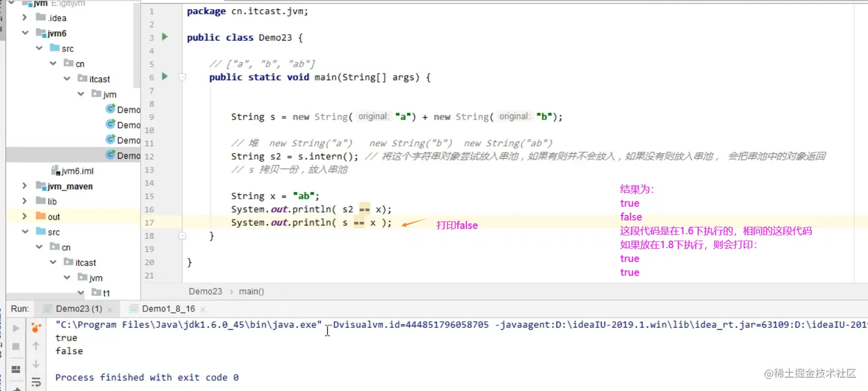Image resolution: width=868 pixels, height=391 pixels.
Task: Collapse src folder under jvm6
Action: click(39, 48)
